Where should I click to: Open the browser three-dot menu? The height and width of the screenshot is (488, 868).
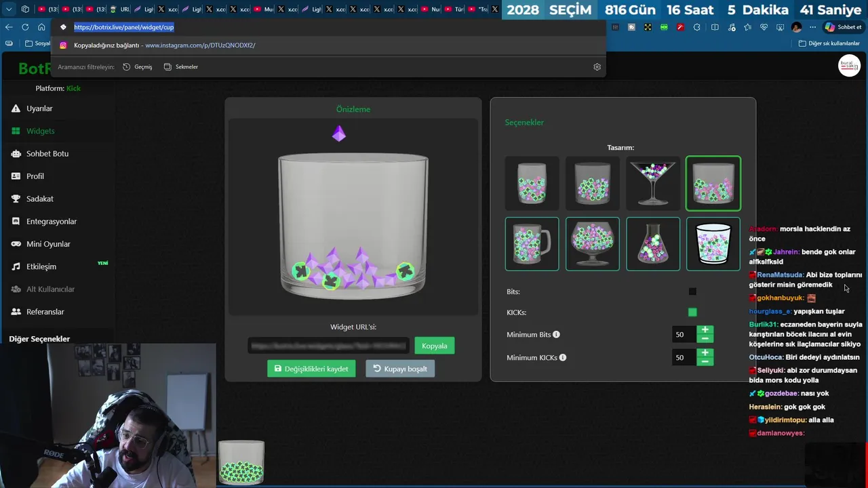pyautogui.click(x=812, y=27)
